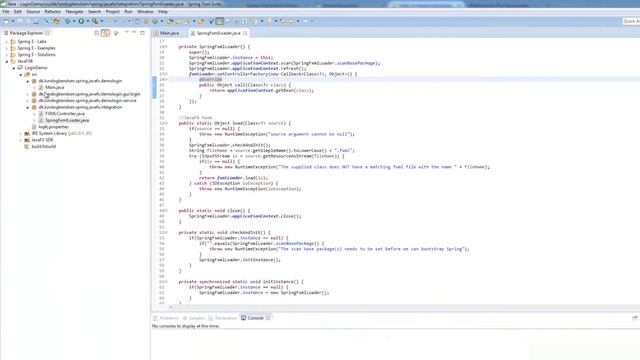This screenshot has width=640, height=360.
Task: Open the Window menu
Action: [x=145, y=12]
